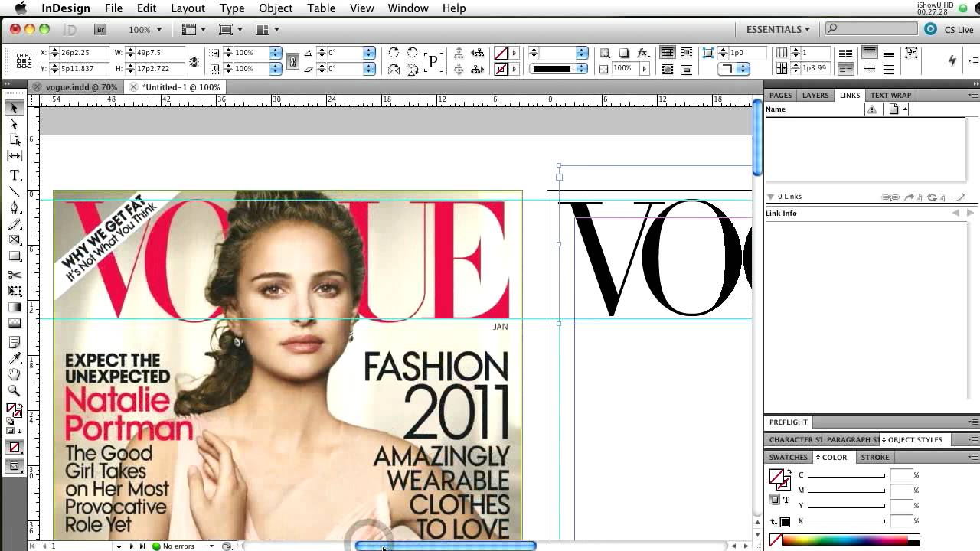Open the rotation angle dropdown
The width and height of the screenshot is (980, 551).
[x=369, y=53]
